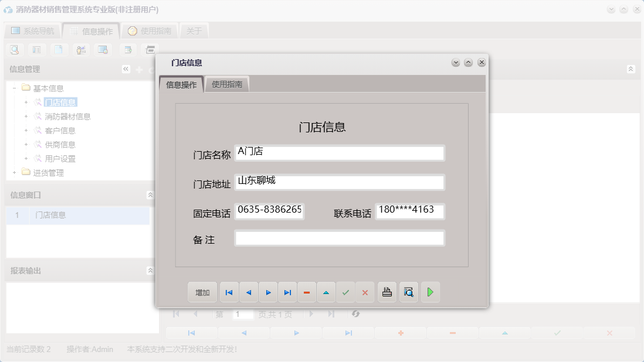Click the printer icon in the dialog
644x362 pixels.
click(x=387, y=292)
